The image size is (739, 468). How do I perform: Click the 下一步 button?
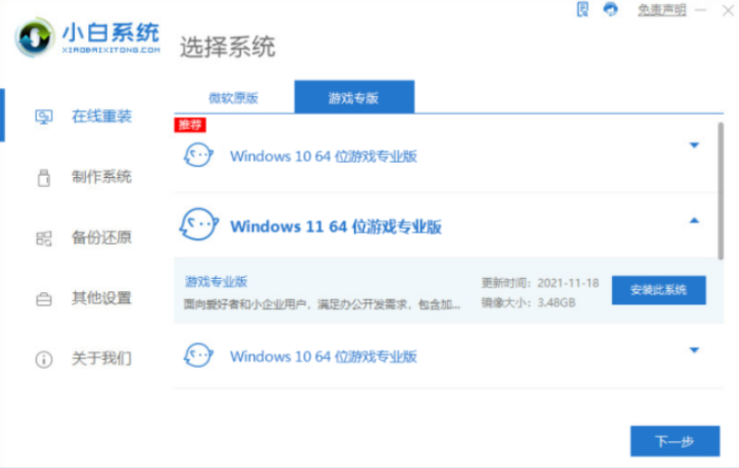pyautogui.click(x=675, y=441)
